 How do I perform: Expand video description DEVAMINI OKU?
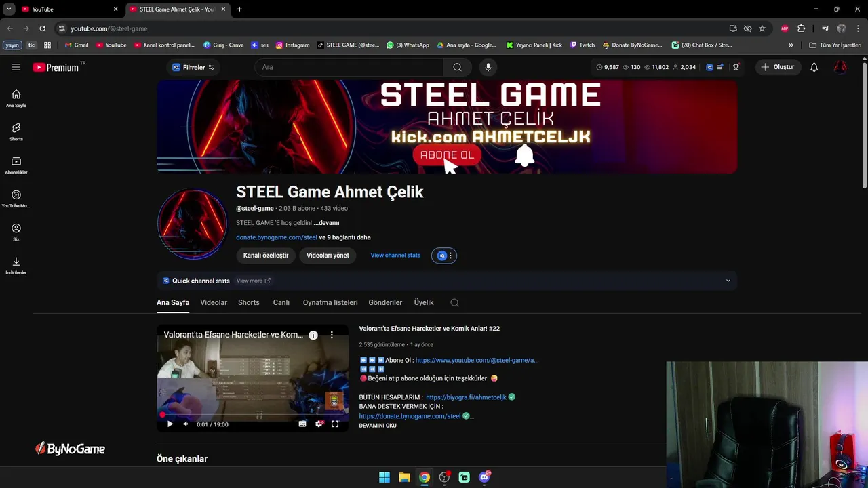(x=378, y=426)
